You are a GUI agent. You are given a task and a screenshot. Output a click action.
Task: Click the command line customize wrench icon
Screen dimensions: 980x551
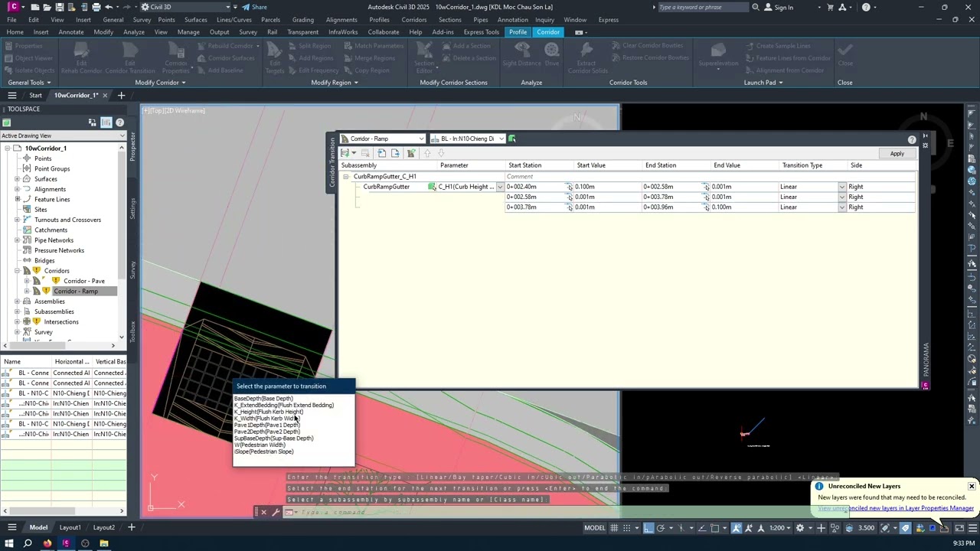click(276, 512)
